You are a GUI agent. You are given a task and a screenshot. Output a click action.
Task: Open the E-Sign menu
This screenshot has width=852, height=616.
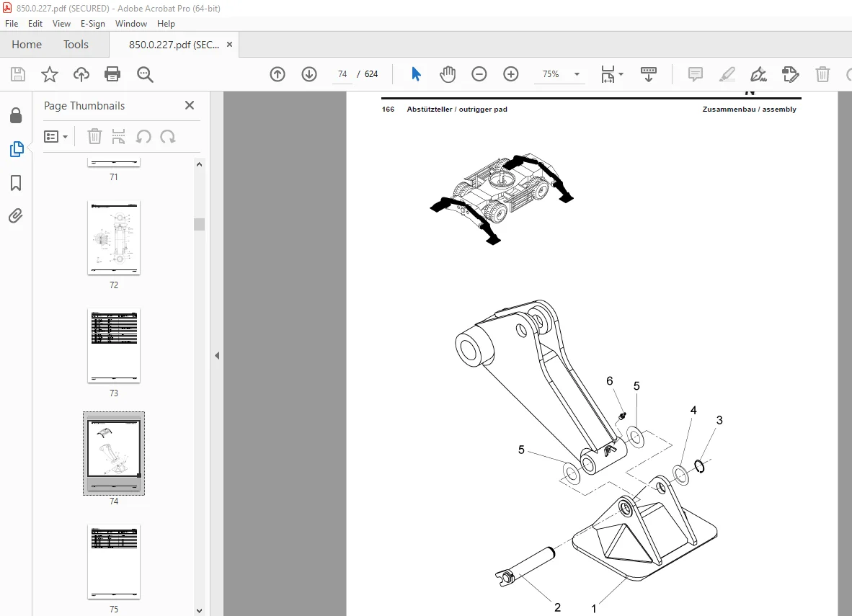[93, 23]
